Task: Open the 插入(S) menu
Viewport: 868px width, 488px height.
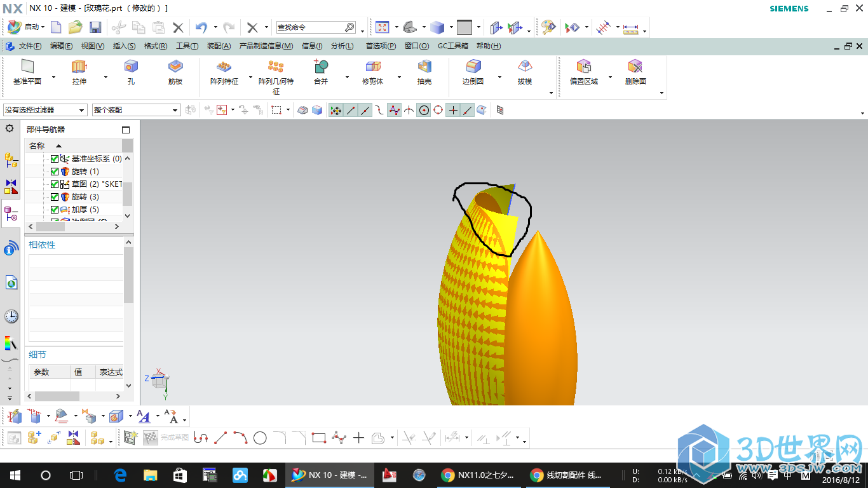Action: (124, 46)
